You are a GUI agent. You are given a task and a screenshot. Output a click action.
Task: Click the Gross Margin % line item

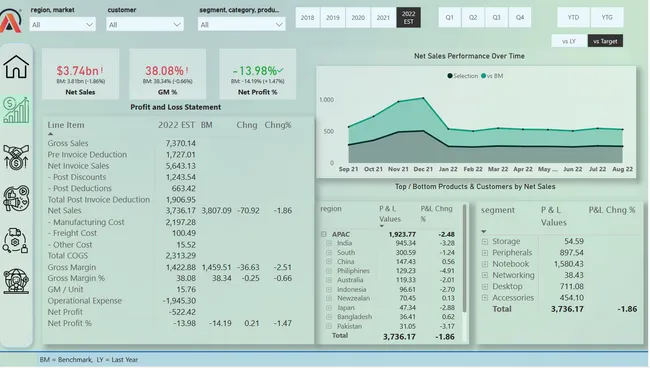[x=76, y=278]
